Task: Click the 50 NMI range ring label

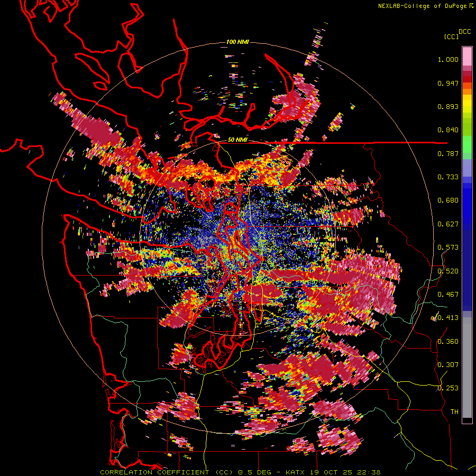Action: [x=237, y=140]
